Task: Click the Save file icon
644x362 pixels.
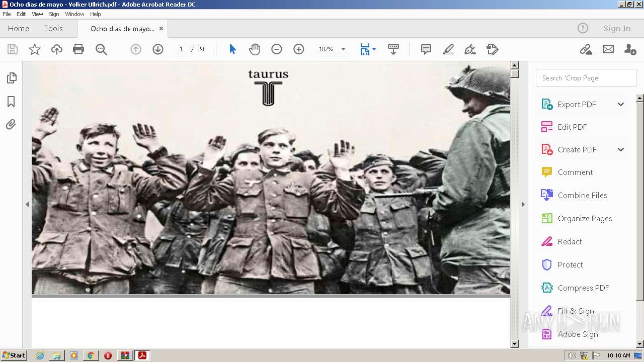Action: coord(13,49)
